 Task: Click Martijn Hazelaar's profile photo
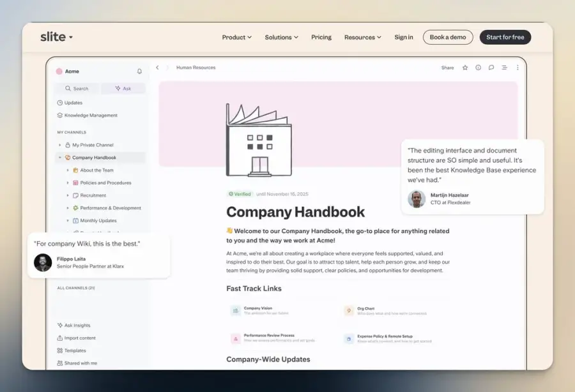(x=417, y=199)
